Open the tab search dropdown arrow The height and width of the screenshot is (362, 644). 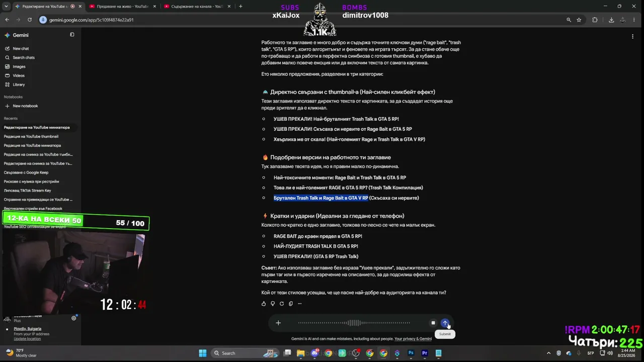pyautogui.click(x=7, y=7)
